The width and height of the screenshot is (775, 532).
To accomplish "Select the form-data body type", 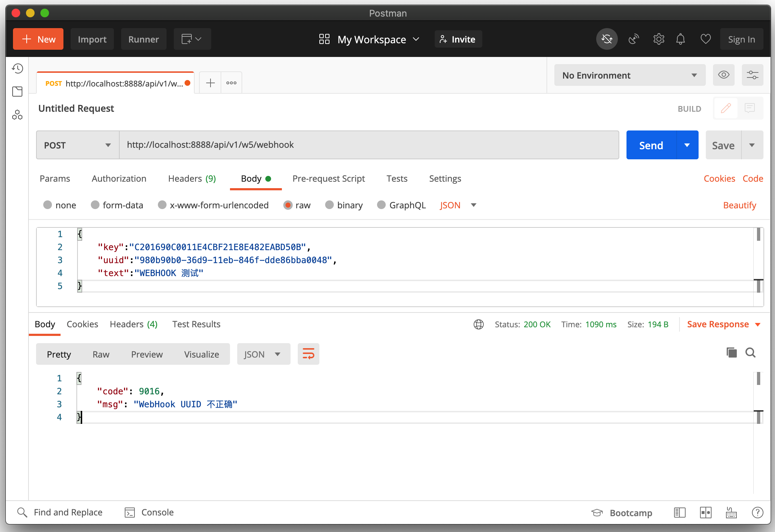I will [x=95, y=205].
